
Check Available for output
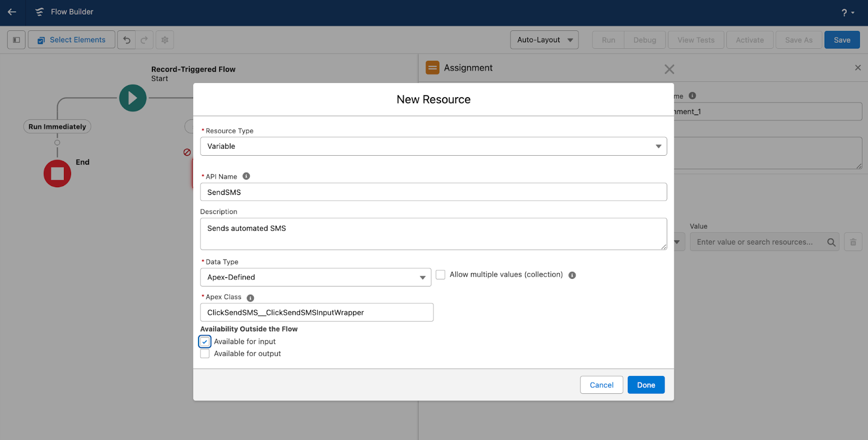(205, 354)
